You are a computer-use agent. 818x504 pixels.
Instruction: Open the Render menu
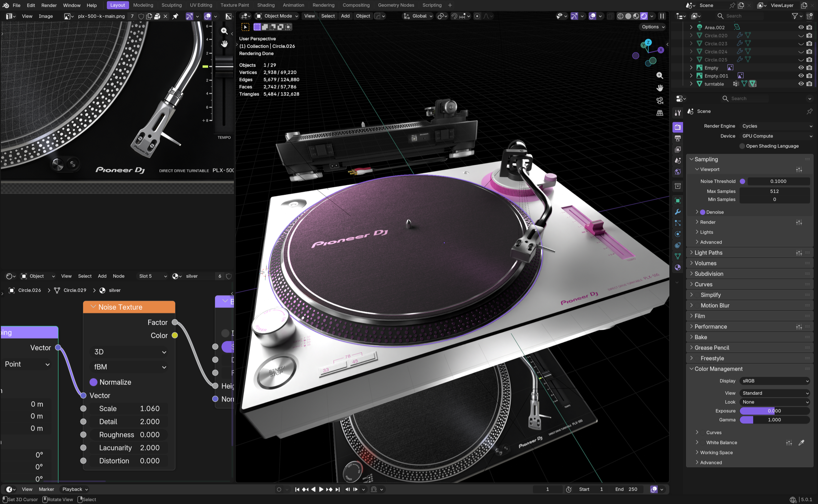point(49,5)
